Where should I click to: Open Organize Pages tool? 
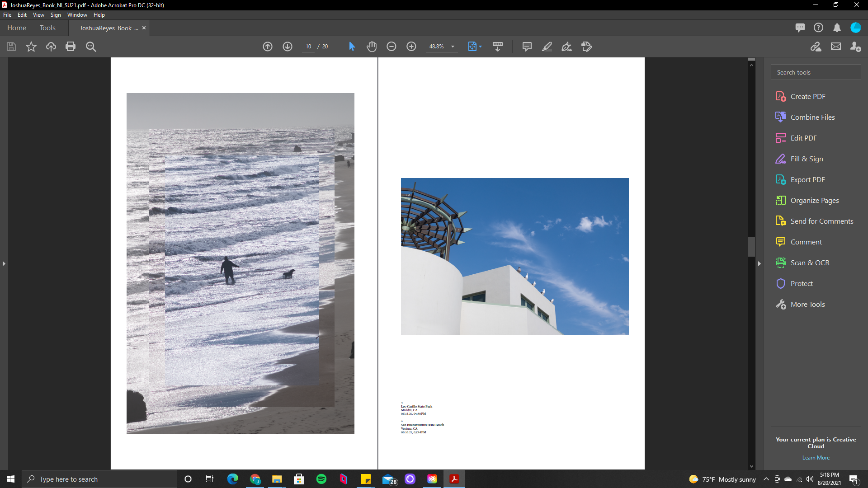(x=814, y=200)
